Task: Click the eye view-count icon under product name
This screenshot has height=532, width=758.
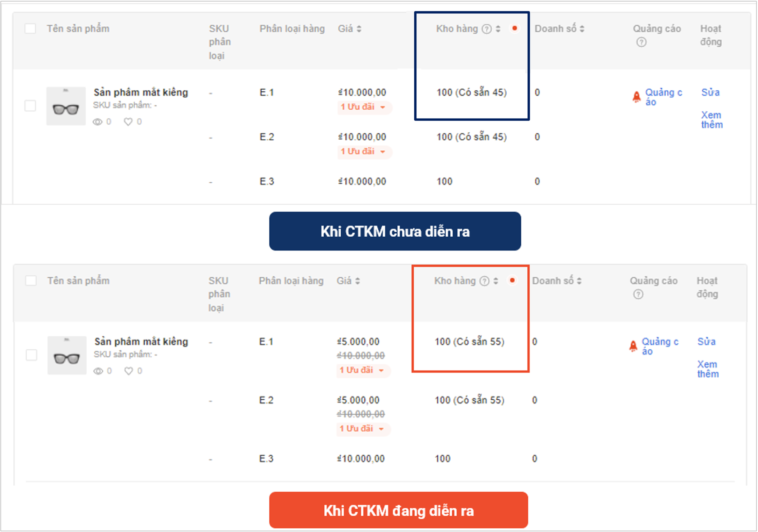Action: (x=98, y=121)
